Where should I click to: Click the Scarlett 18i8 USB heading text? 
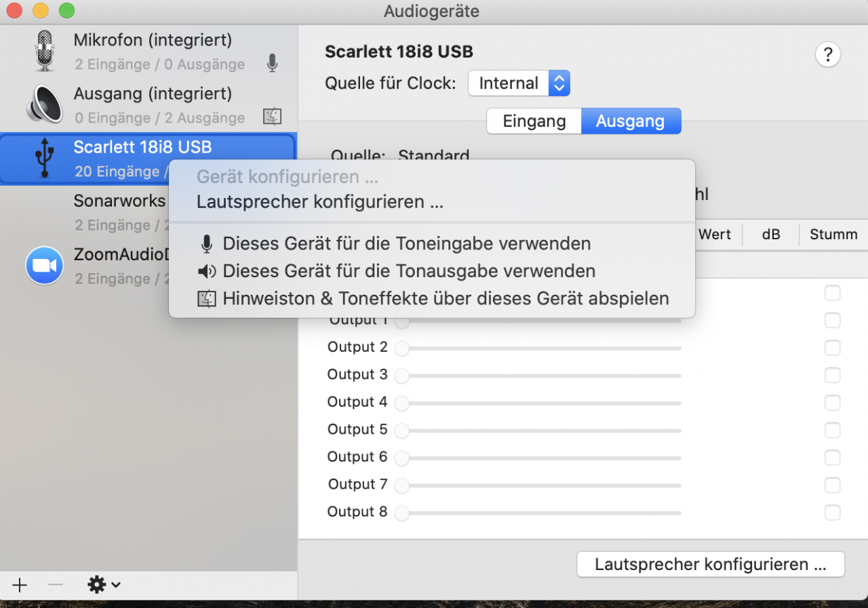399,52
